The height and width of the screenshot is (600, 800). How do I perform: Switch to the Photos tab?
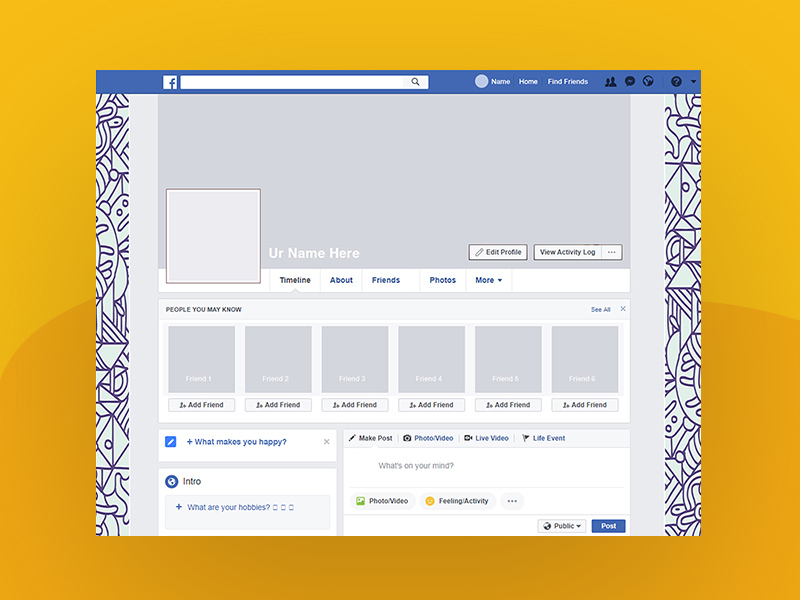coord(443,280)
